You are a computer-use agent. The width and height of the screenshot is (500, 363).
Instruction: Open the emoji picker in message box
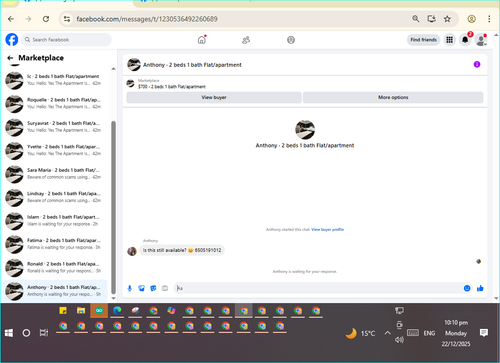pos(467,288)
